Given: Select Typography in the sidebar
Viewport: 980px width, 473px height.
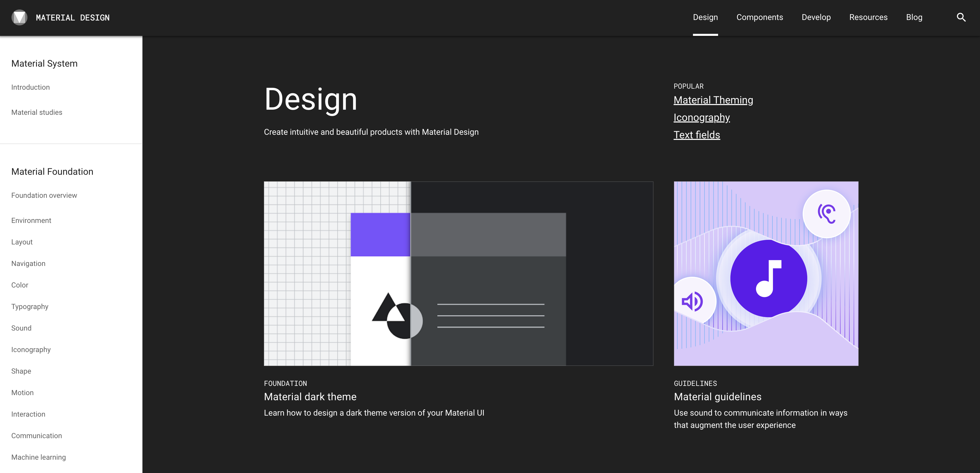Looking at the screenshot, I should [30, 306].
